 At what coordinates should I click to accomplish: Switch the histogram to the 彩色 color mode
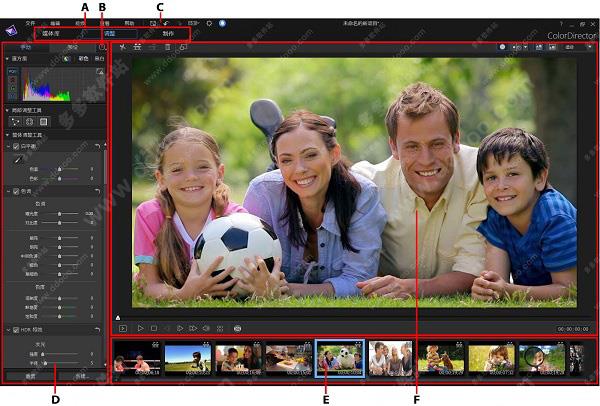pos(83,59)
